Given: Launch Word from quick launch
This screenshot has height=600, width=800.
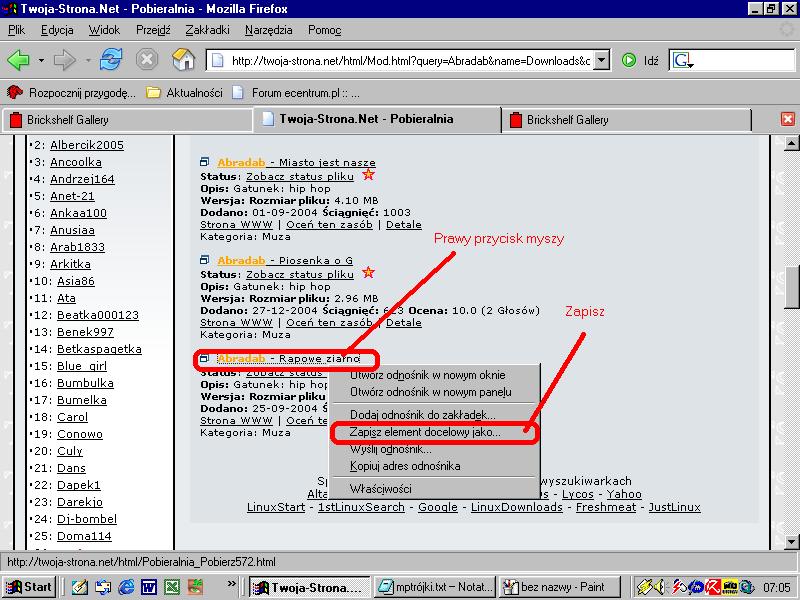Looking at the screenshot, I should (148, 587).
